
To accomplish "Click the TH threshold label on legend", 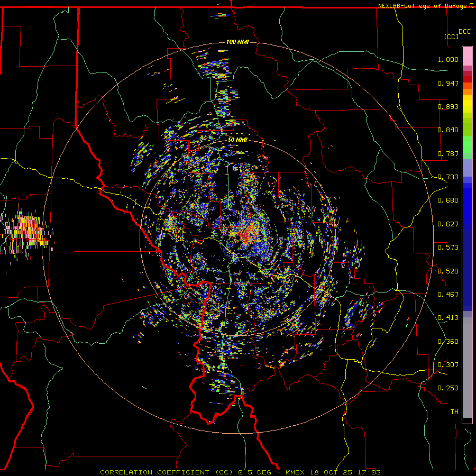I will (454, 412).
